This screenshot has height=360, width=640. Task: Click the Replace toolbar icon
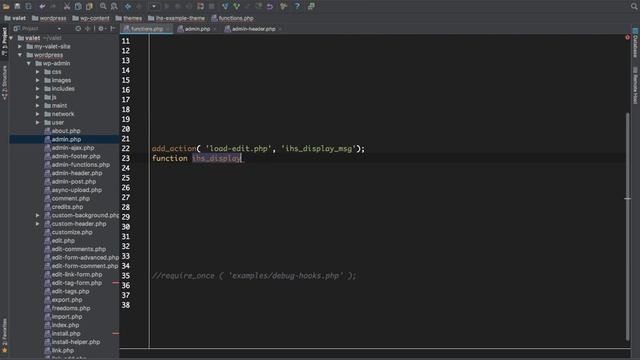[114, 6]
